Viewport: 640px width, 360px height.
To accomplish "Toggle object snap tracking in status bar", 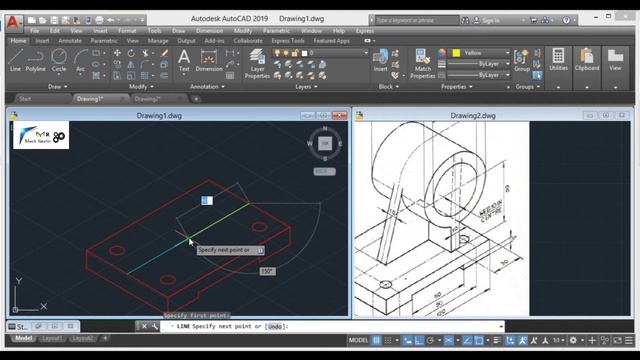I will coord(467,340).
